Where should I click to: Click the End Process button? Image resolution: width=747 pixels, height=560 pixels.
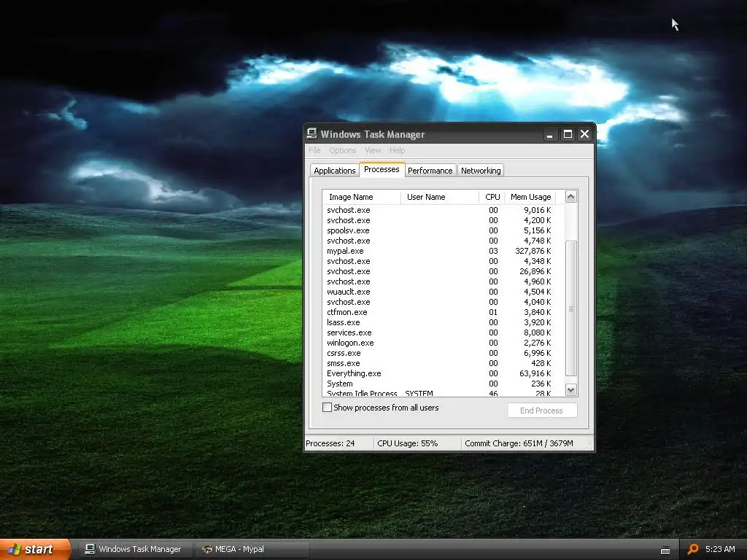[x=542, y=411]
